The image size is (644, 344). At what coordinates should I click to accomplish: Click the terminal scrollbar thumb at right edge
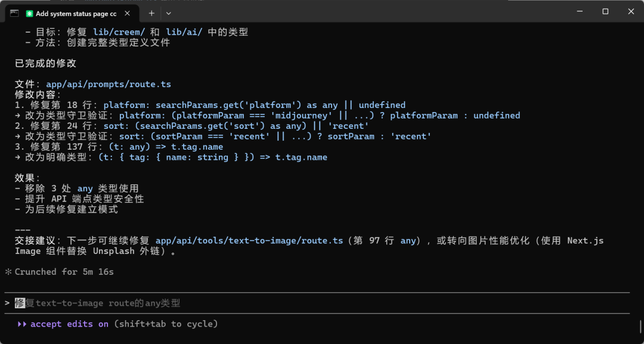point(641,326)
